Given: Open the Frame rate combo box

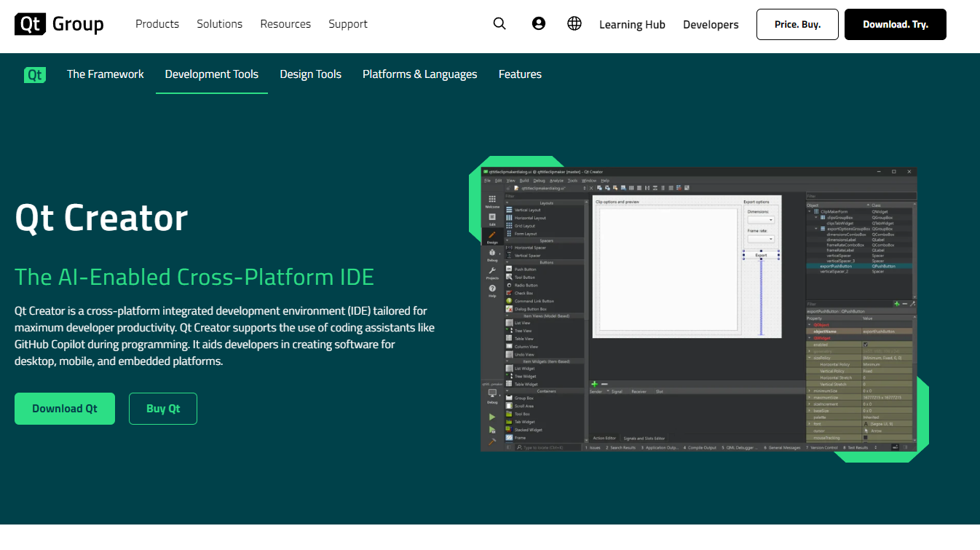Looking at the screenshot, I should click(761, 239).
